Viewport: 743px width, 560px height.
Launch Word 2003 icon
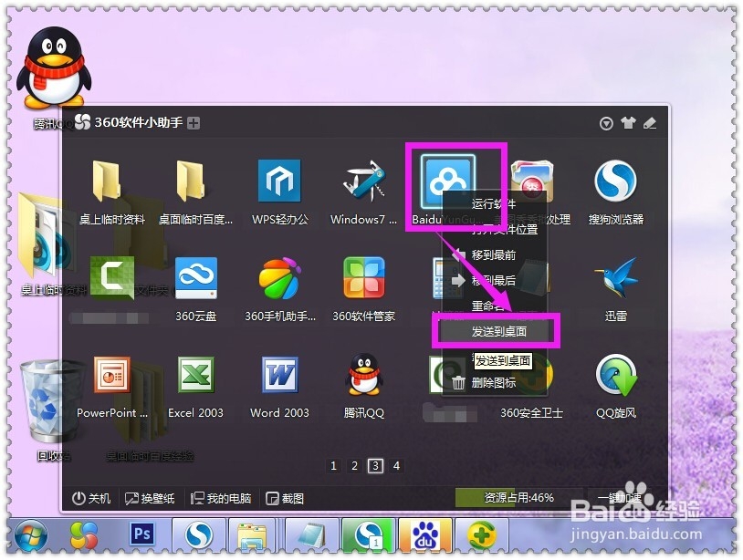click(x=280, y=375)
